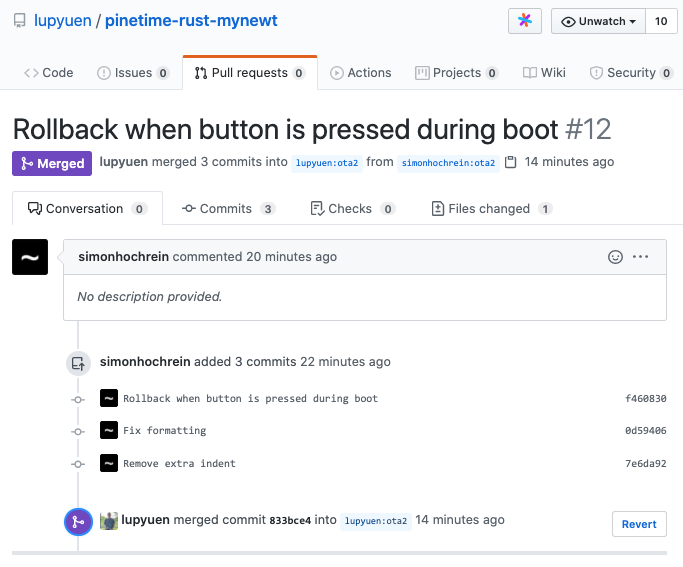Click the watchers count 10

click(661, 21)
